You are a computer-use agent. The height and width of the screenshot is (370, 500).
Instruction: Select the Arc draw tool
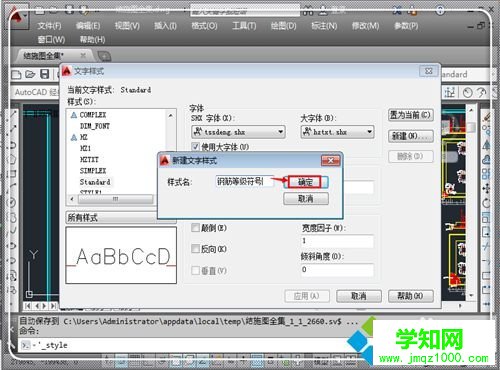pyautogui.click(x=12, y=188)
